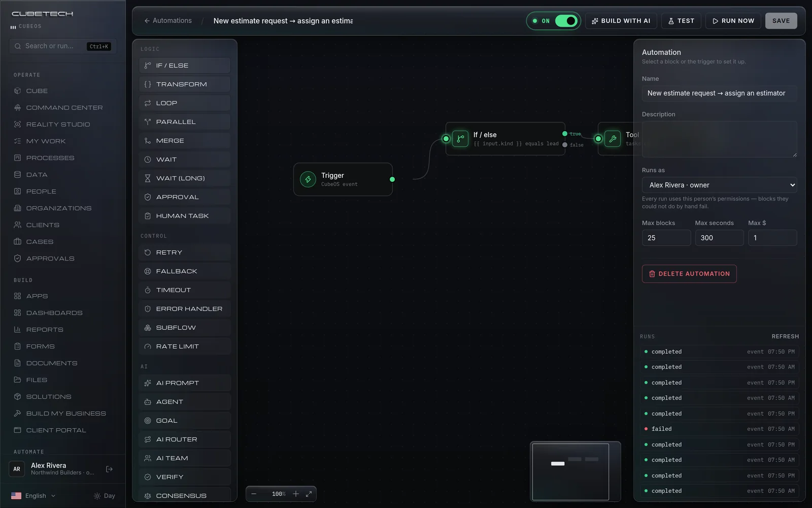Add an ERROR HANDLER block
This screenshot has height=508, width=812.
pos(185,309)
